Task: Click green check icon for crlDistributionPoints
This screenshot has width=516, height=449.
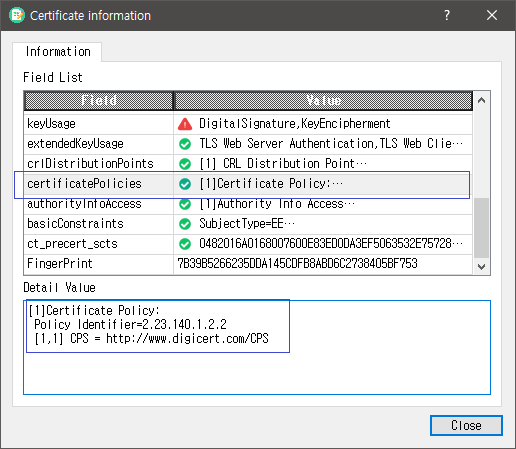Action: click(x=185, y=164)
